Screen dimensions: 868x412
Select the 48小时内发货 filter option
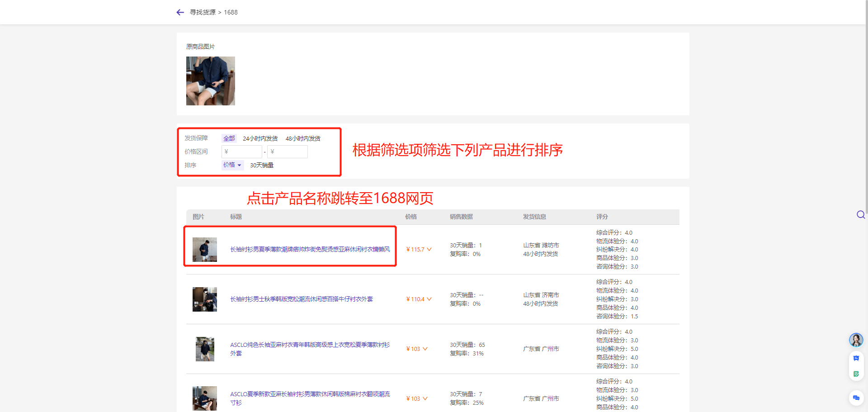click(302, 138)
